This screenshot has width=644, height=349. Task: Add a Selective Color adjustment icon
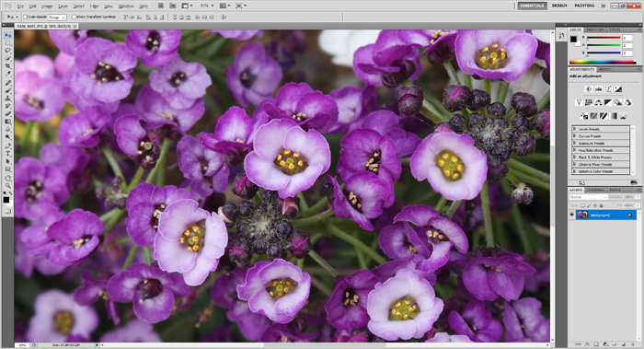click(x=623, y=116)
